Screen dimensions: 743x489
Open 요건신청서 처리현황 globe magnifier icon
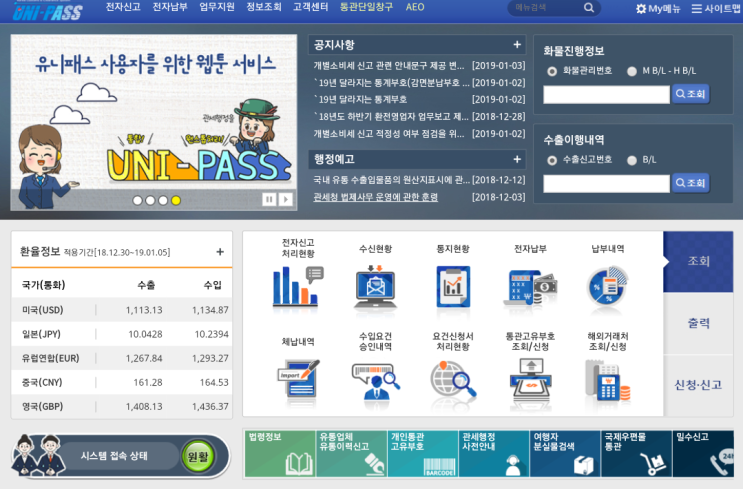[x=453, y=379]
